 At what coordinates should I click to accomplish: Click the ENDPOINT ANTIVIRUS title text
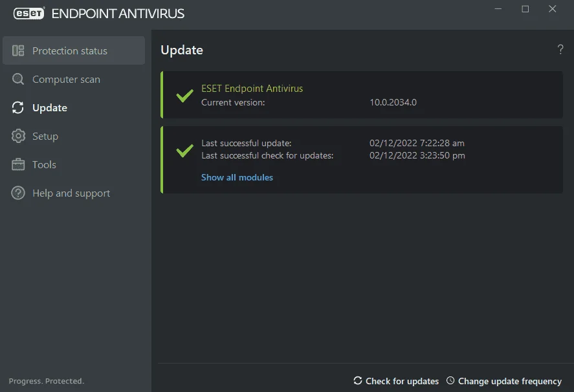pos(118,14)
